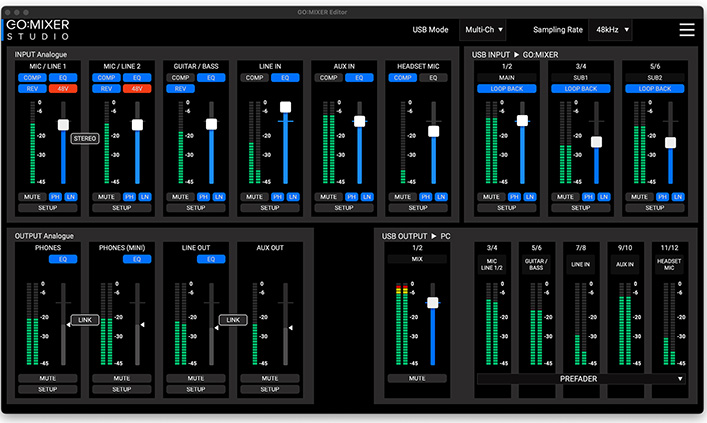Screen dimensions: 707x423
Task: Toggle the STEREO link between mic channels
Action: click(85, 138)
